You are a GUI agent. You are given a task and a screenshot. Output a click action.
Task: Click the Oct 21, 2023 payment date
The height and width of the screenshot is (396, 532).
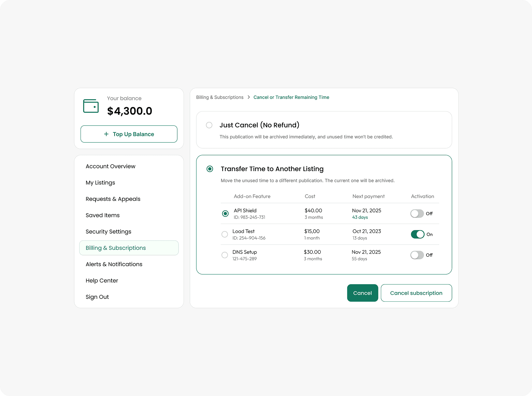(367, 231)
